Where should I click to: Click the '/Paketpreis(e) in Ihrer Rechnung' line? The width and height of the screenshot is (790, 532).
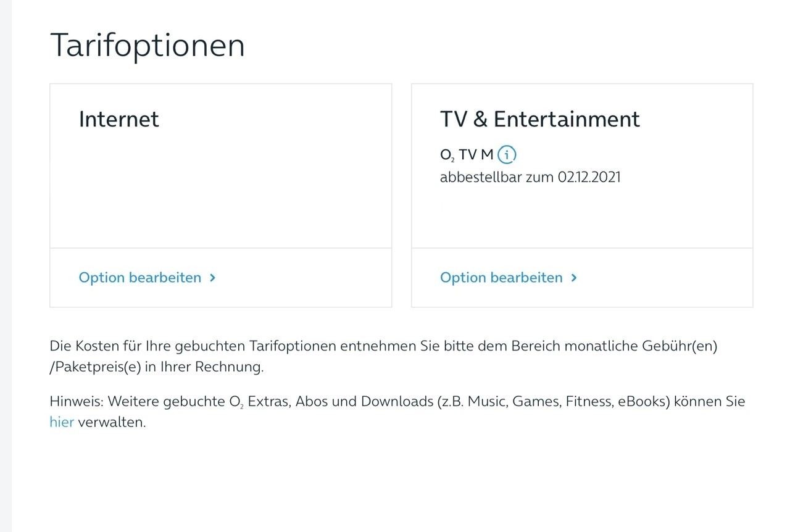(x=157, y=367)
